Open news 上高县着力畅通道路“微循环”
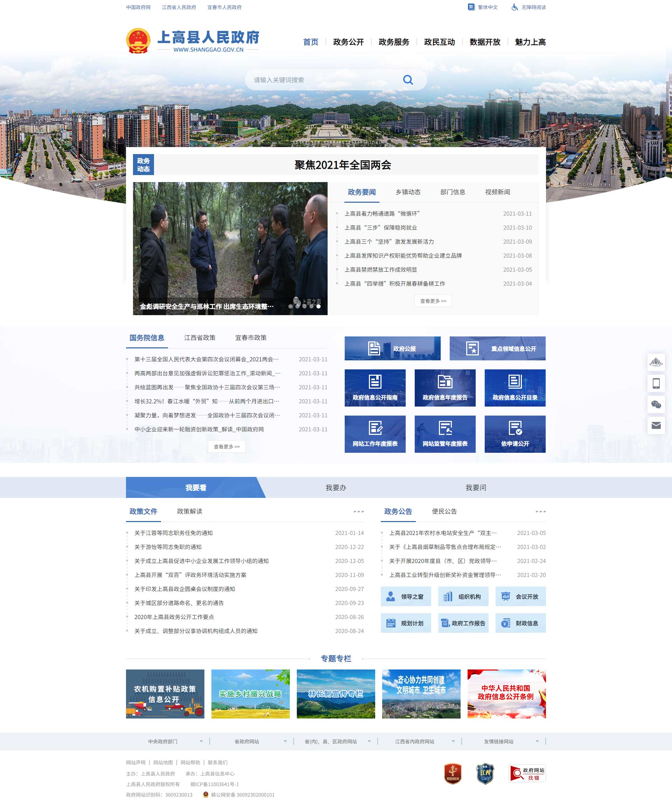This screenshot has width=672, height=812. (382, 214)
